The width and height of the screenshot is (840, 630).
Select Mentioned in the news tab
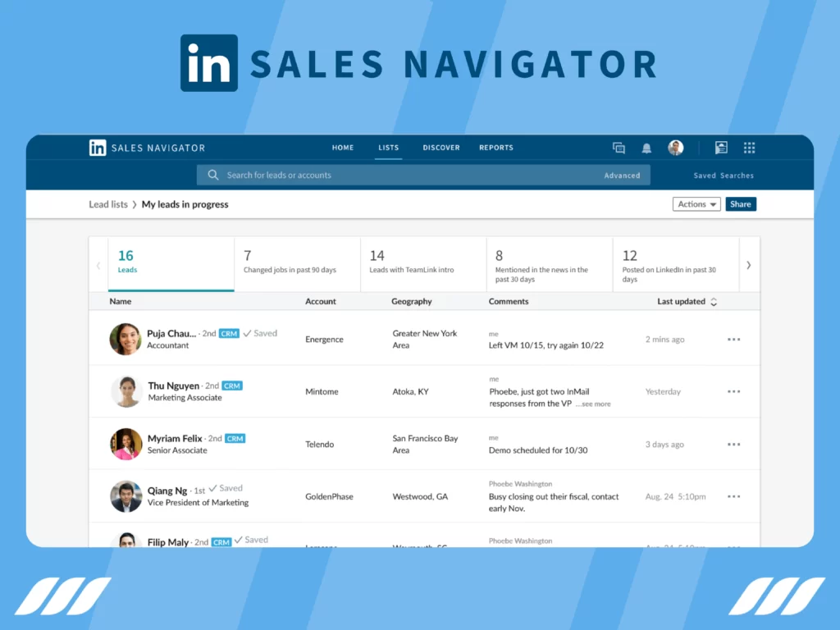coord(550,264)
